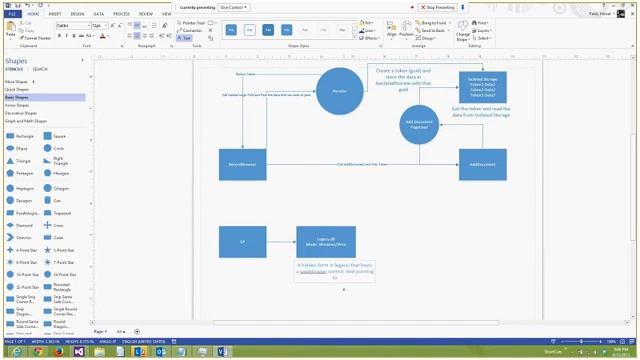Select Circle shape in the stencil
This screenshot has height=360, width=640.
54,148
